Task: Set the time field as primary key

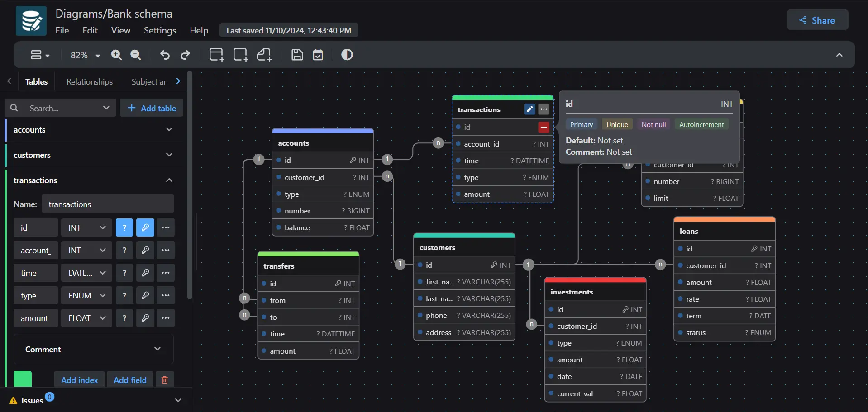Action: click(x=145, y=273)
